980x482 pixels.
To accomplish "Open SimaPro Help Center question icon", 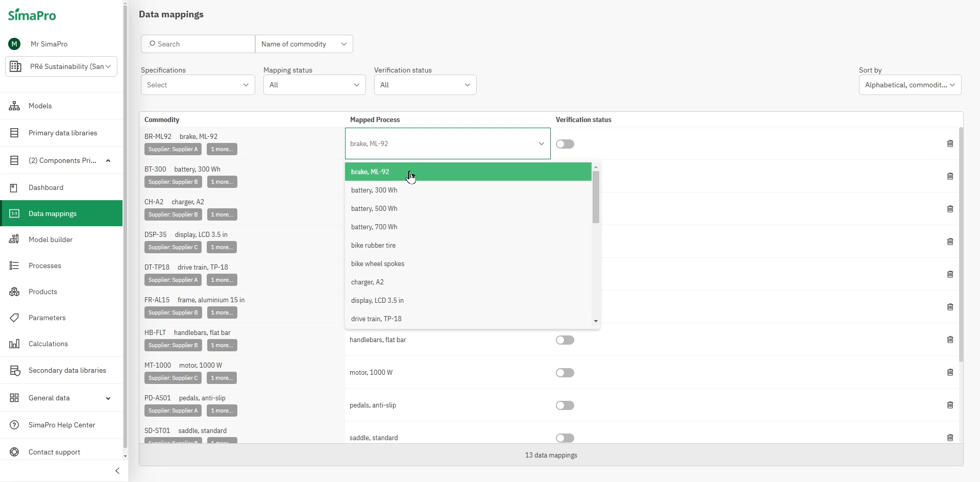I will click(x=14, y=425).
